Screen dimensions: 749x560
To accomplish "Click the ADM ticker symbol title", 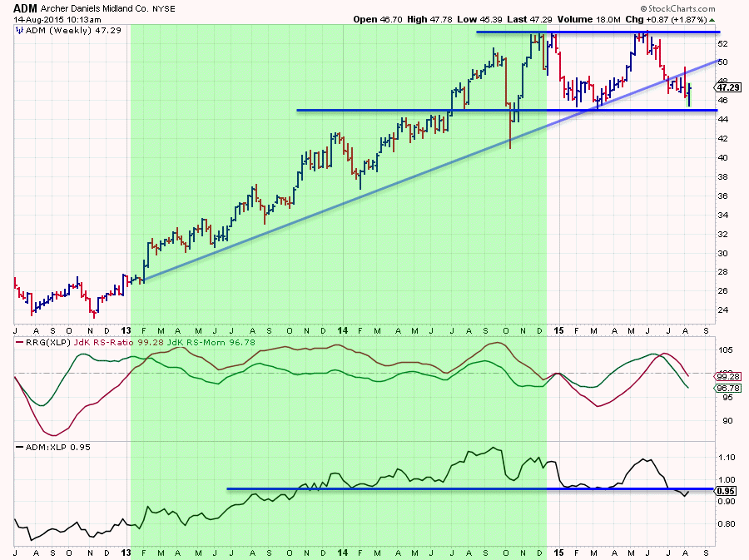I will [x=26, y=8].
